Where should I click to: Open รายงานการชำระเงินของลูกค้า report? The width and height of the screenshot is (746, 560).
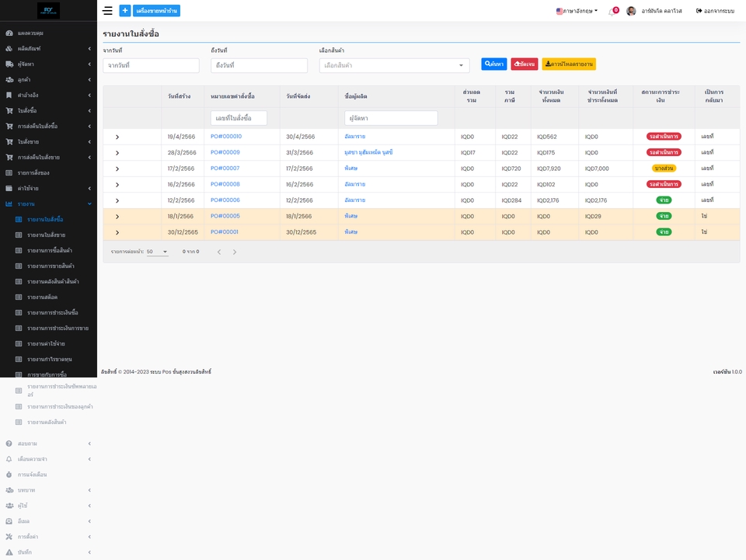coord(60,407)
